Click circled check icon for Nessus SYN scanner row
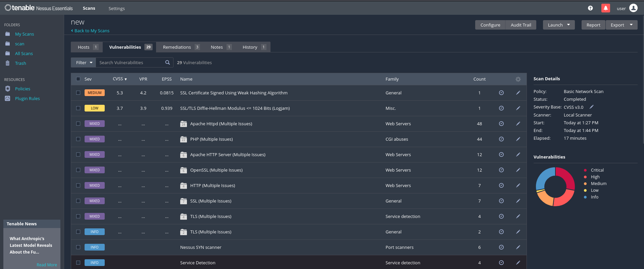The height and width of the screenshot is (269, 644). tap(501, 247)
